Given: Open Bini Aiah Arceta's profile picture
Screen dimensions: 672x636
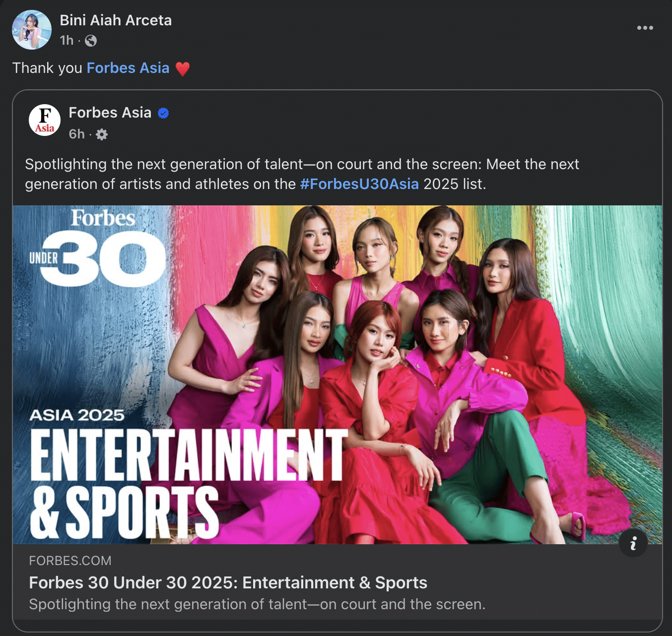Looking at the screenshot, I should [x=31, y=30].
